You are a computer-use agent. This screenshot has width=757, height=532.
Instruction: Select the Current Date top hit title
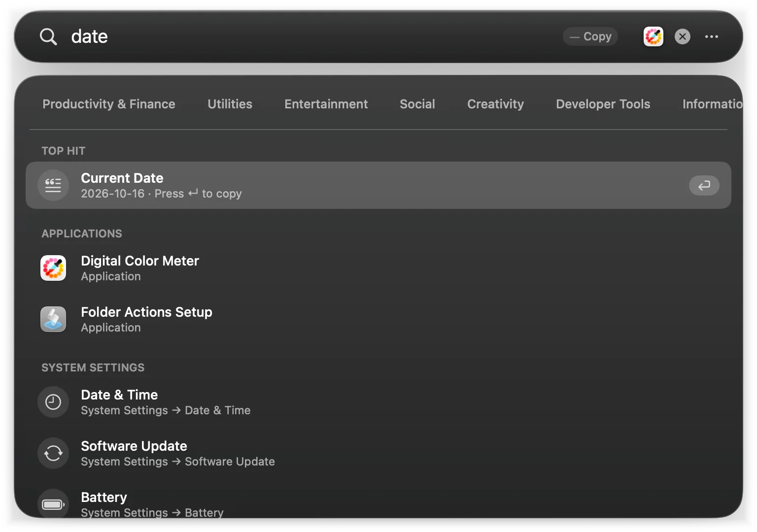(122, 178)
